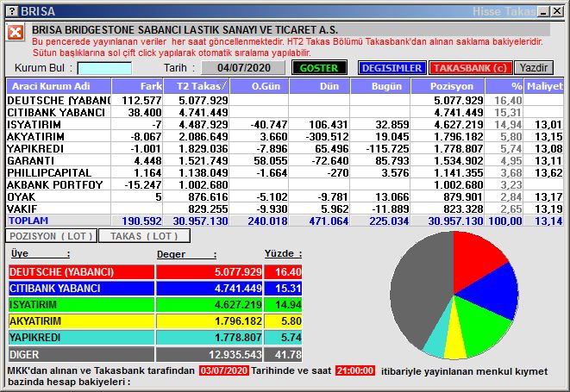Select yellow AKYATIRIM legend swatch
570x392 pixels.
point(81,321)
